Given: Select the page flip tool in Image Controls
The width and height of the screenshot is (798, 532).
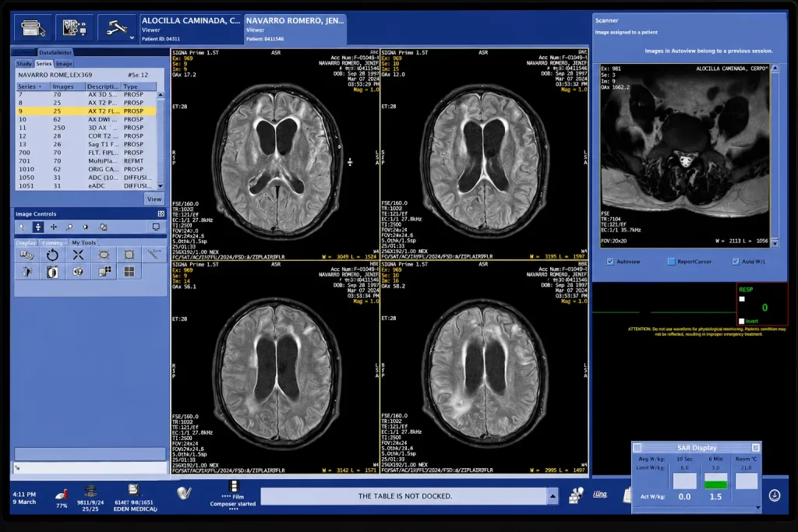Looking at the screenshot, I should tap(103, 227).
